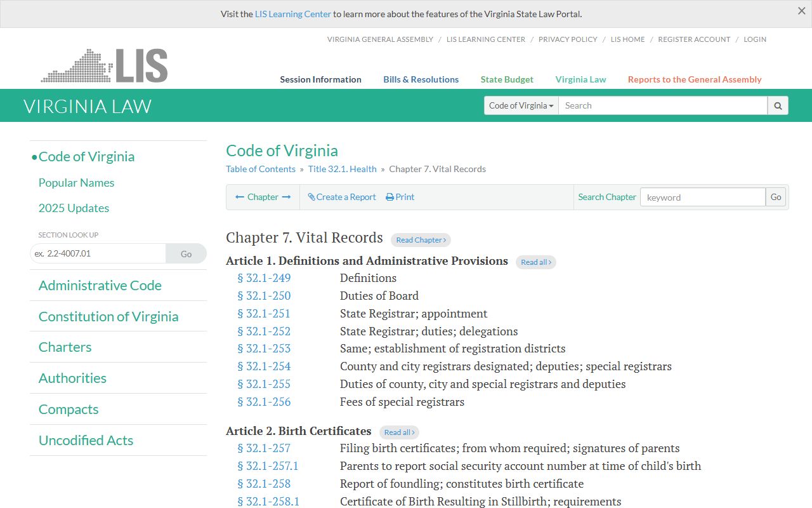Image resolution: width=812 pixels, height=508 pixels.
Task: Open Popular Names in sidebar
Action: tap(76, 183)
